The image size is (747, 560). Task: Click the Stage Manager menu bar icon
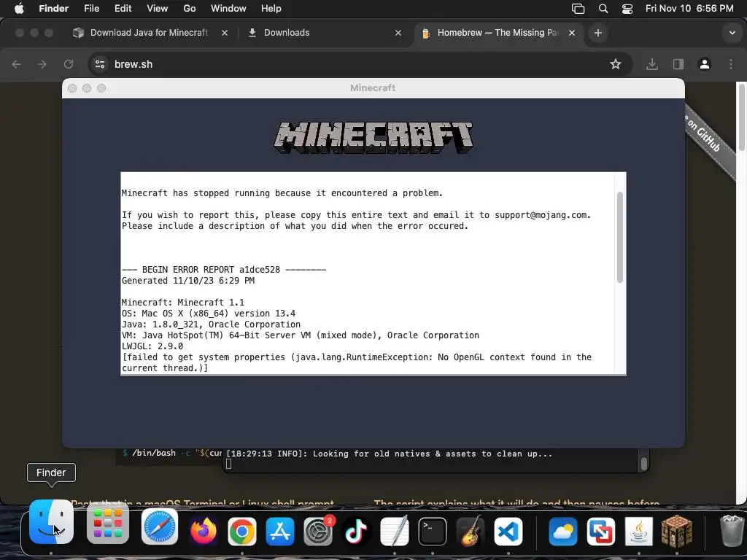(578, 9)
